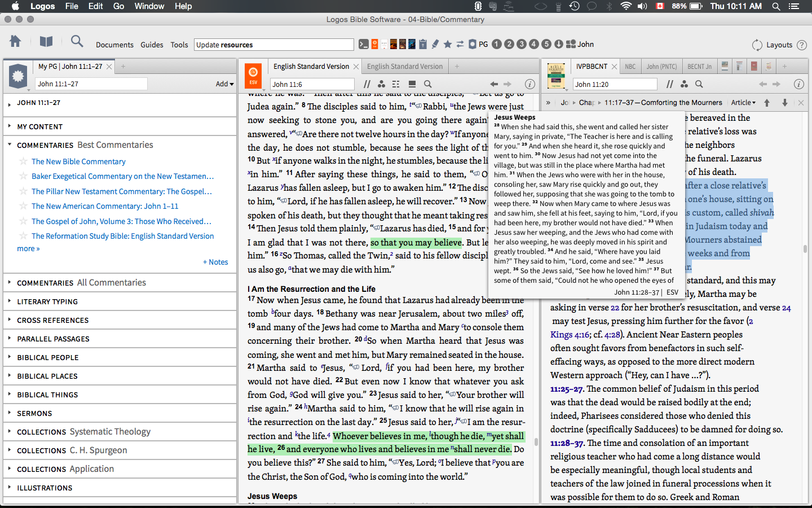The height and width of the screenshot is (508, 812).
Task: Open the orange ESV shortcut in toolbar
Action: pyautogui.click(x=374, y=44)
